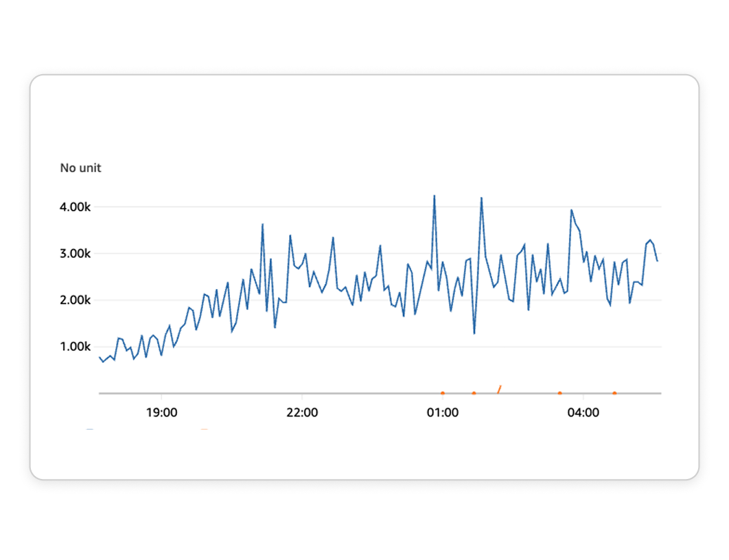The width and height of the screenshot is (729, 560).
Task: Click the 2.00k y-axis label
Action: click(75, 300)
